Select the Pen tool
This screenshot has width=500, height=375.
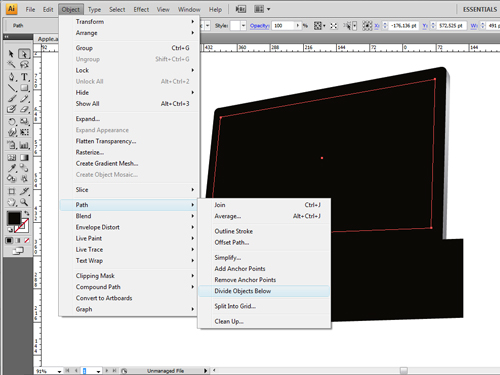[x=11, y=77]
